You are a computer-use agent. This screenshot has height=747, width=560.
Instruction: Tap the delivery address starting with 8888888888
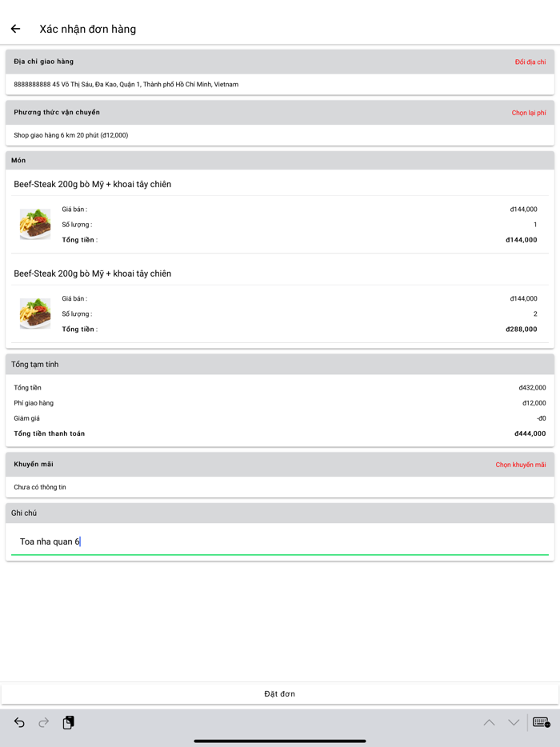pos(126,84)
